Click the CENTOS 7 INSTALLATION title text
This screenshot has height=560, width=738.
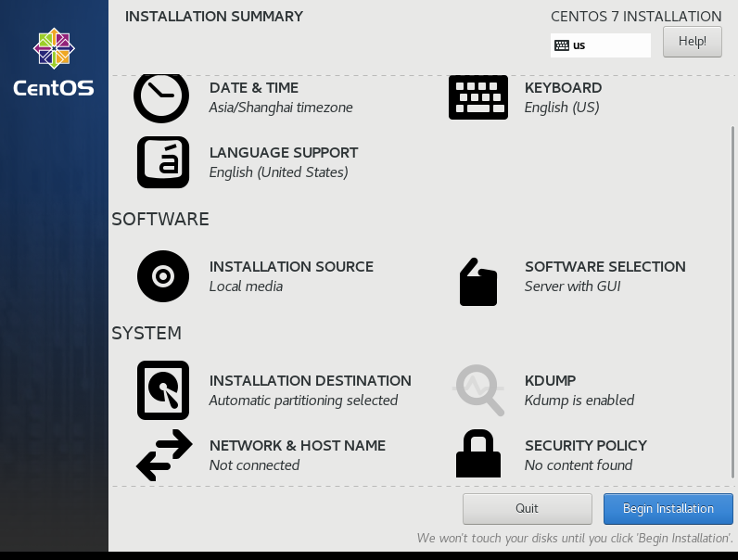(x=636, y=17)
